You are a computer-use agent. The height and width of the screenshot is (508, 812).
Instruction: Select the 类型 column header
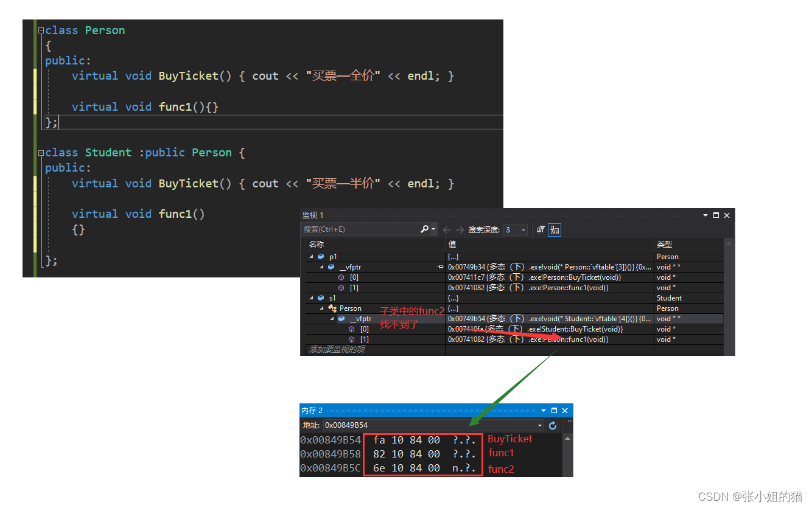coord(689,244)
